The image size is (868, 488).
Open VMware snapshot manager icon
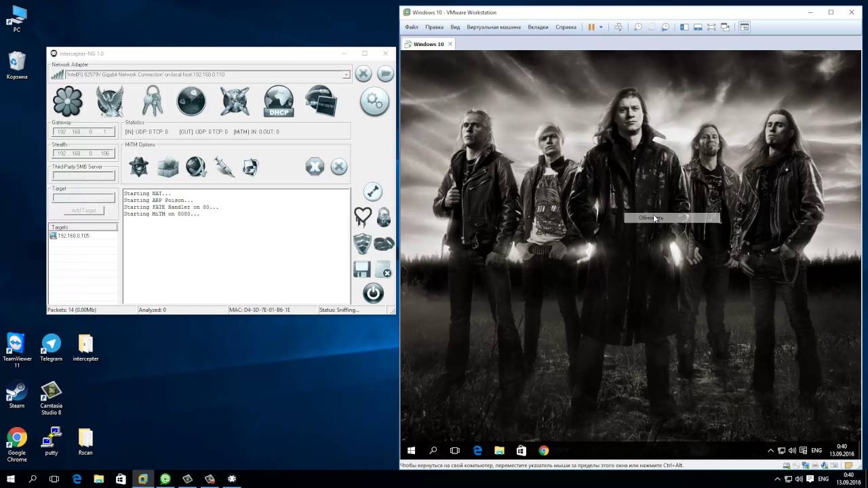pyautogui.click(x=665, y=27)
